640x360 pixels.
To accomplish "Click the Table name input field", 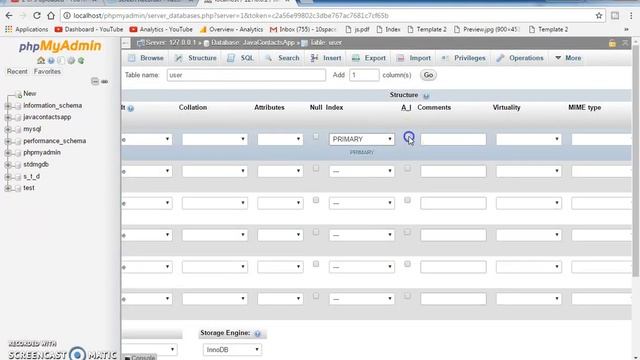I will click(246, 75).
